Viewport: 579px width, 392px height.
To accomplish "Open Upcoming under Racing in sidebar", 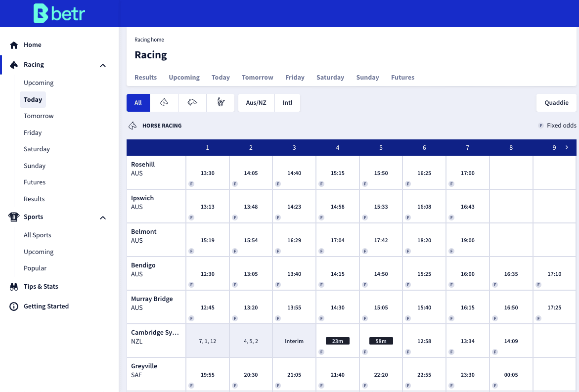I will [x=39, y=83].
